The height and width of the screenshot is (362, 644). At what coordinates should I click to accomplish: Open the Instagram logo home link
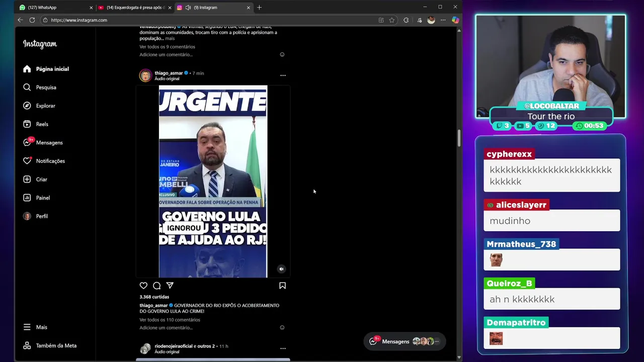click(40, 44)
